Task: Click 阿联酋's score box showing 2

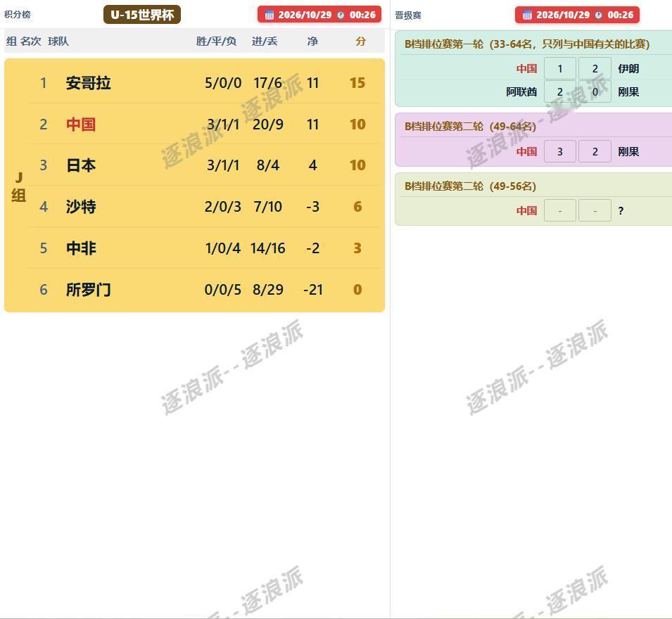Action: tap(560, 91)
